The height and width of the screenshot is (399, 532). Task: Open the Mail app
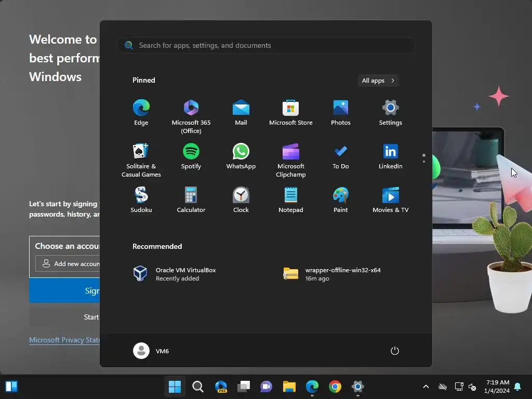click(x=241, y=113)
